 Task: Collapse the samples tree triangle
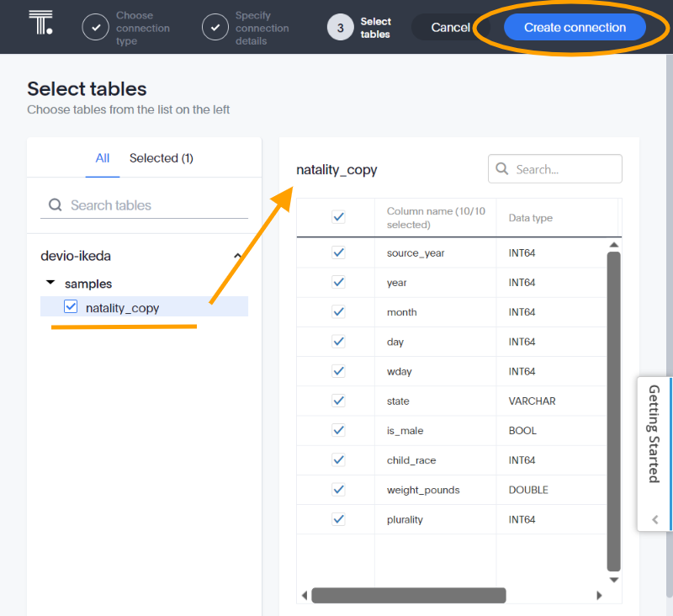click(50, 284)
